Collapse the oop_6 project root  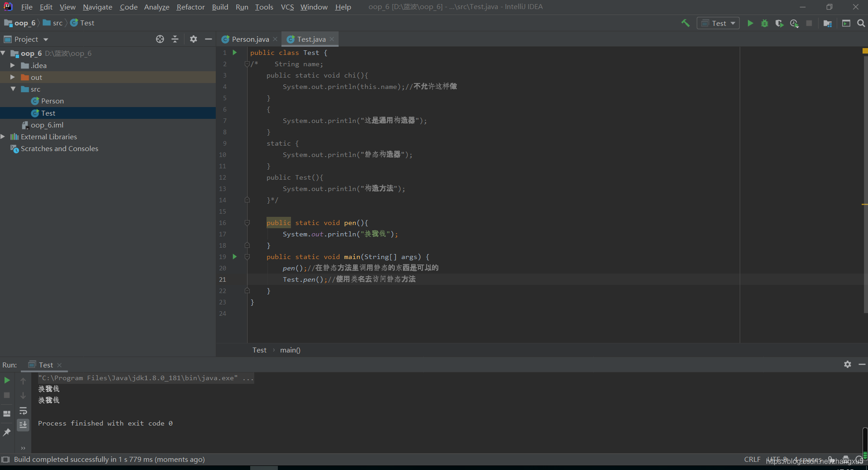click(x=4, y=53)
